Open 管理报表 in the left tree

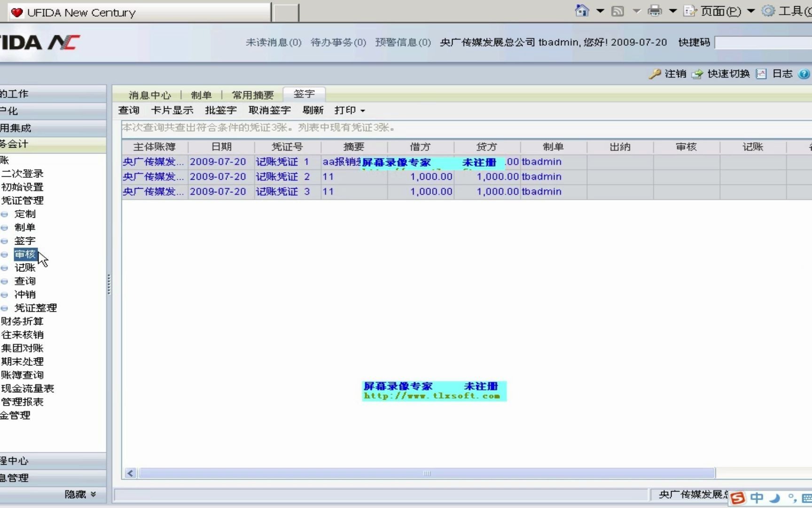(22, 402)
